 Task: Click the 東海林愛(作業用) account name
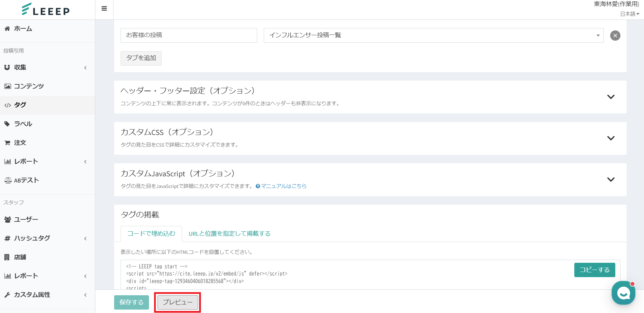pos(616,4)
